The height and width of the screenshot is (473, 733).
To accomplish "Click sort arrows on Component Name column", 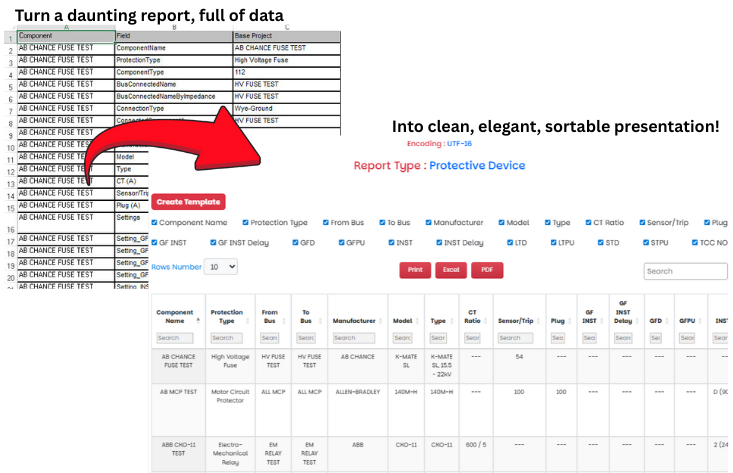I will click(198, 320).
